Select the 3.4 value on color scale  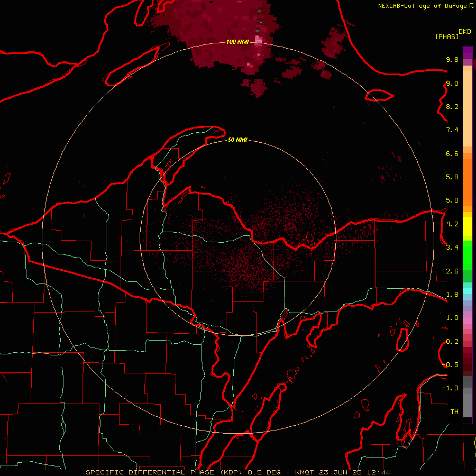point(452,248)
